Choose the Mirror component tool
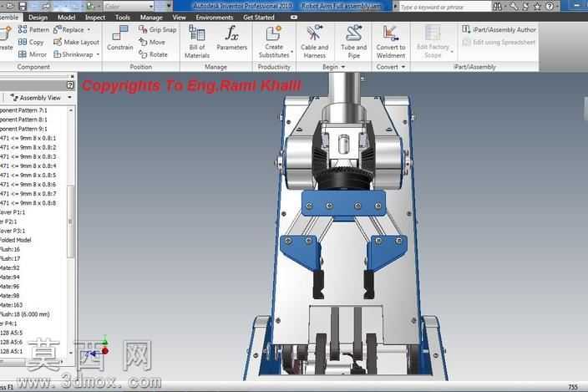This screenshot has height=392, width=588. tap(33, 54)
